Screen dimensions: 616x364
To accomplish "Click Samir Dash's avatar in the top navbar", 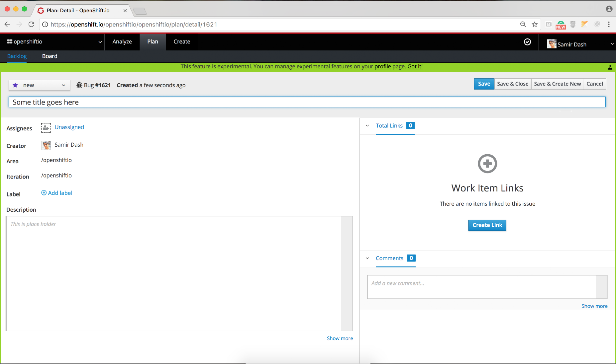I will coord(552,43).
